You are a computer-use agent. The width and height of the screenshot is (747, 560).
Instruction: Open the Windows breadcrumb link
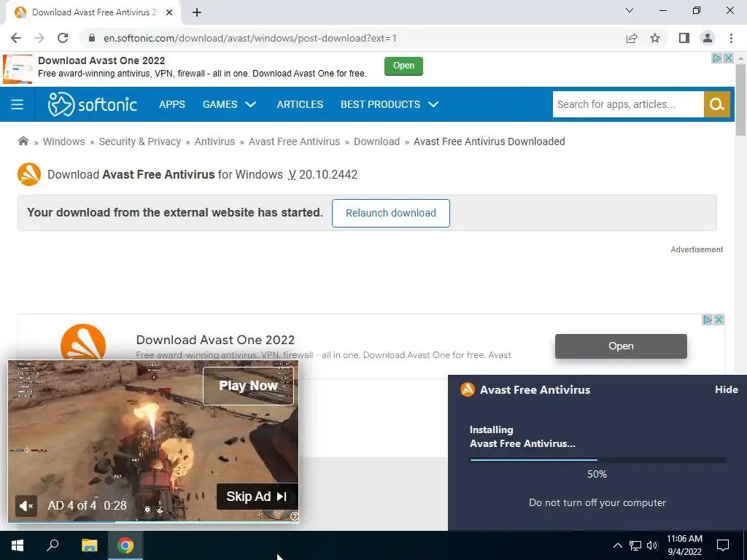tap(64, 141)
